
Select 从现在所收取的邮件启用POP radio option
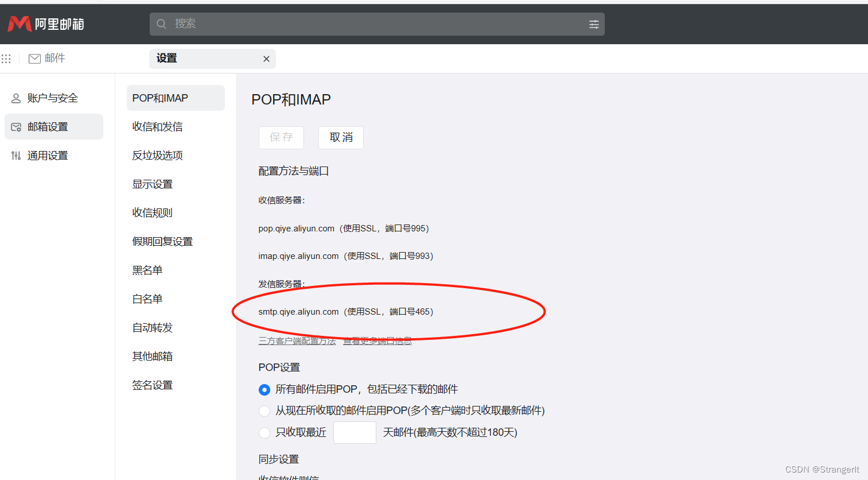point(264,411)
